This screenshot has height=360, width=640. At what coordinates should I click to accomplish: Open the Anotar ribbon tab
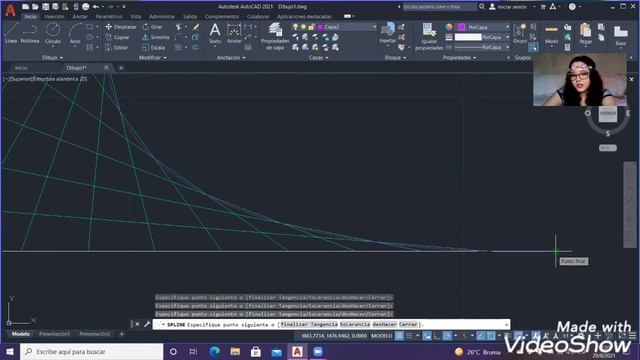pos(80,16)
